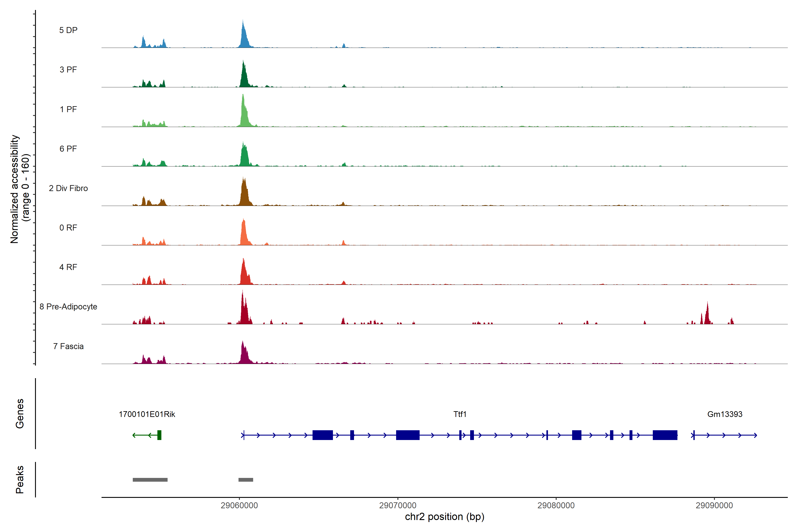
Task: Click the orange 0 RF peak
Action: [x=244, y=234]
